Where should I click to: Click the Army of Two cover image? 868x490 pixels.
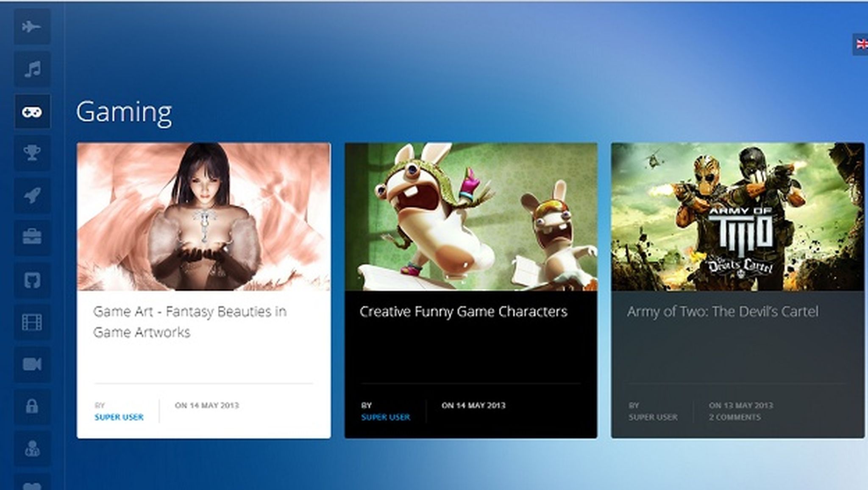[737, 217]
